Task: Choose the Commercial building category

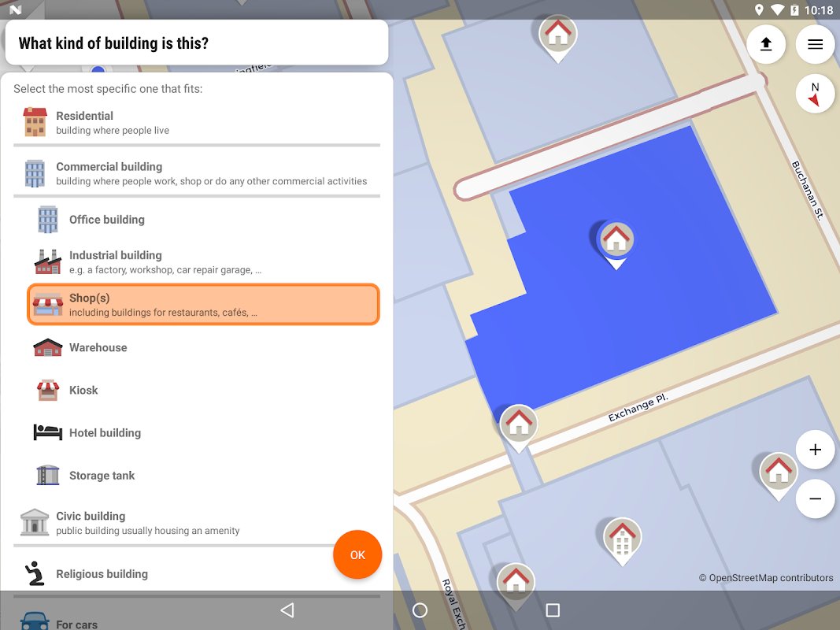Action: point(197,173)
